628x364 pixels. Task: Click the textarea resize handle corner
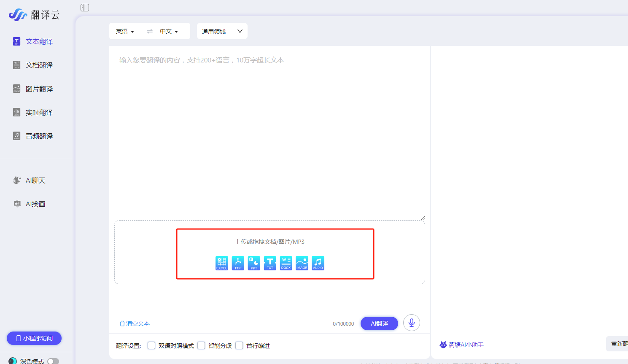point(423,218)
